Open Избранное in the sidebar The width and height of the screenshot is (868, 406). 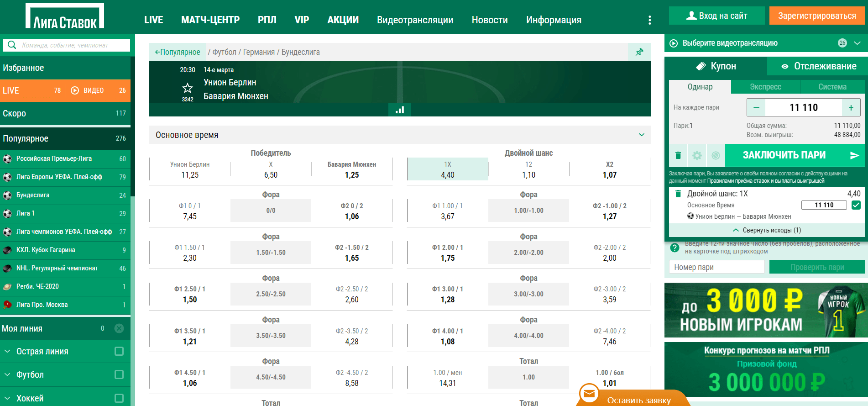(x=65, y=68)
